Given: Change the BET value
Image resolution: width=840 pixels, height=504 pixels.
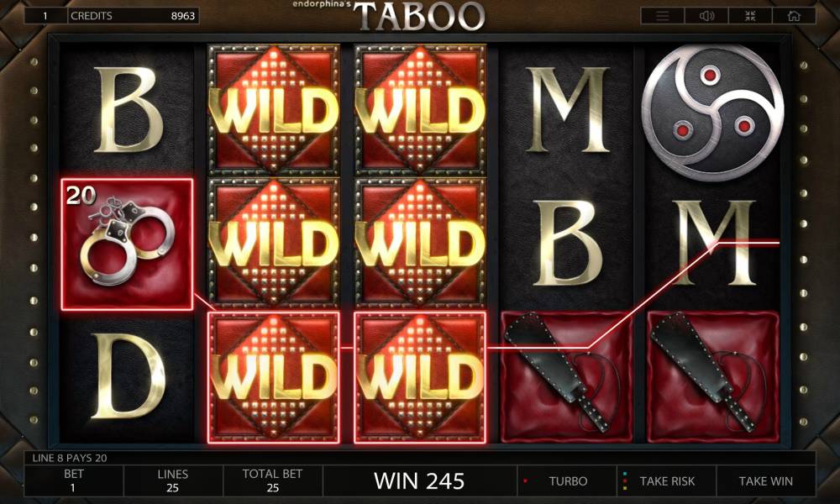Looking at the screenshot, I should (73, 481).
